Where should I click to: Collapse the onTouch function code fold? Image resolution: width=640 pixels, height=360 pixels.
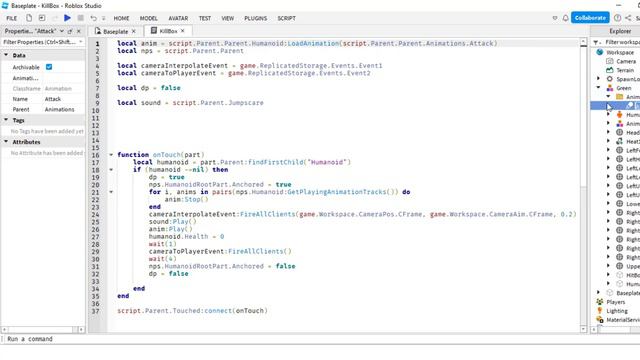(111, 155)
